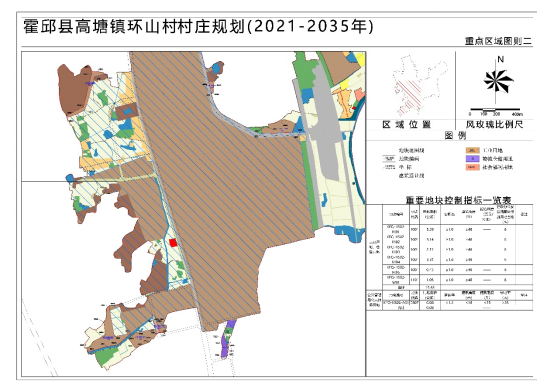This screenshot has width=554, height=392.
Task: Select the purple legend color swatch
Action: (472, 159)
